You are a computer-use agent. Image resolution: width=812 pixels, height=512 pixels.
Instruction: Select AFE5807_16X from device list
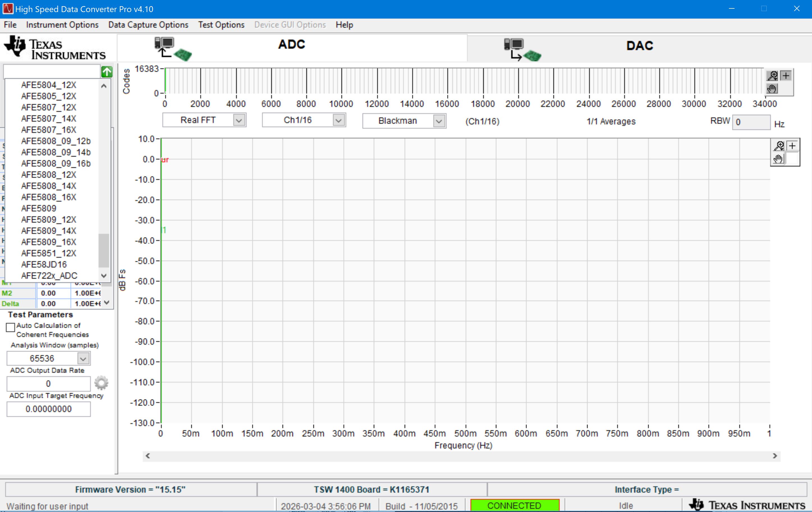(49, 130)
